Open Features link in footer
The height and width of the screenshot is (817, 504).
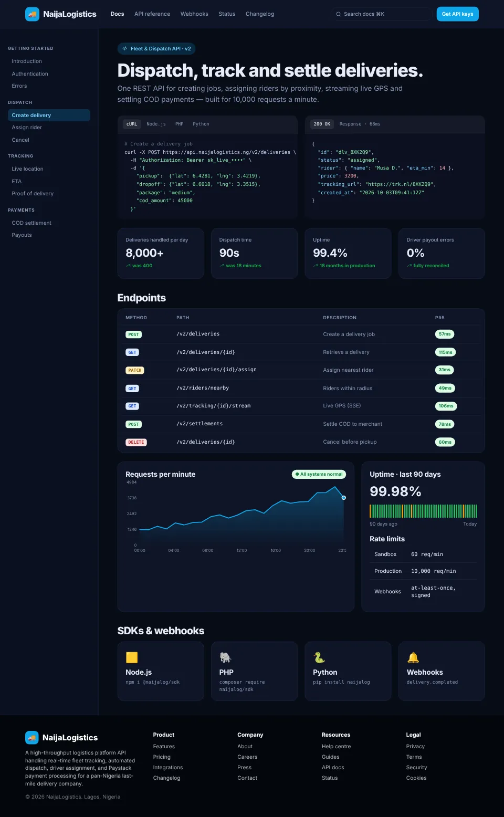point(164,747)
